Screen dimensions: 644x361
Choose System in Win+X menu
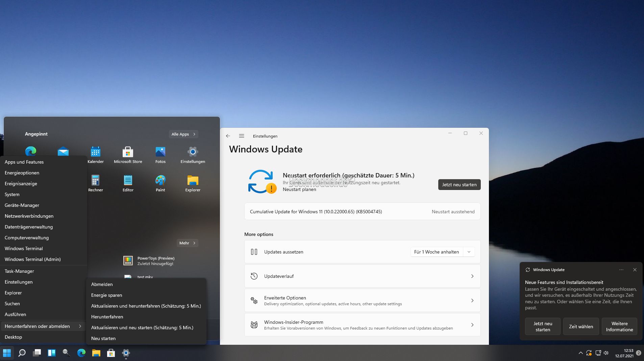43,194
